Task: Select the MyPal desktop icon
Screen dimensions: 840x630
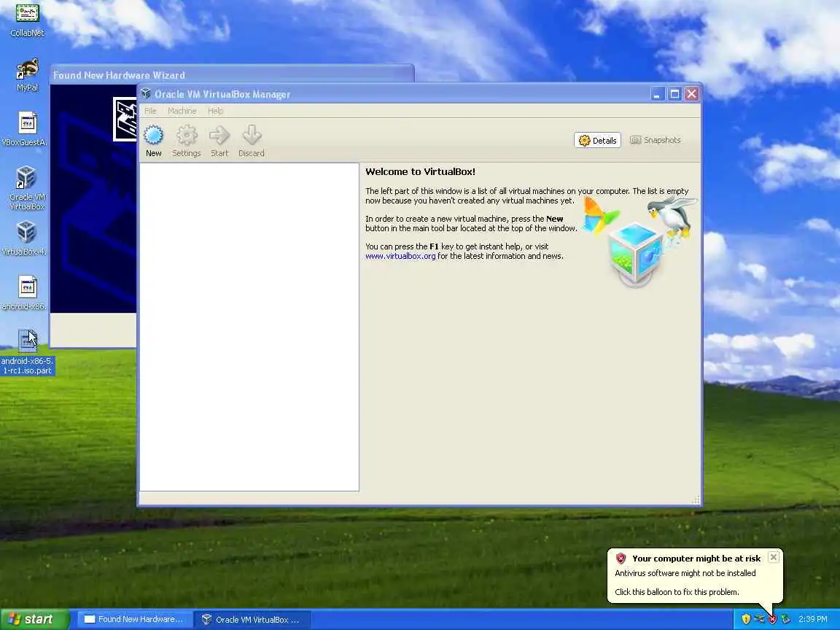Action: pyautogui.click(x=27, y=75)
